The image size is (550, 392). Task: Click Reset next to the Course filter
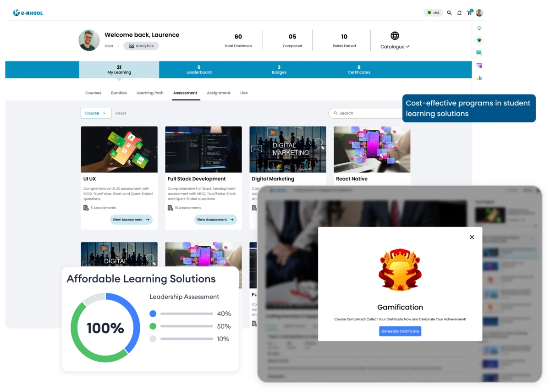click(x=121, y=113)
